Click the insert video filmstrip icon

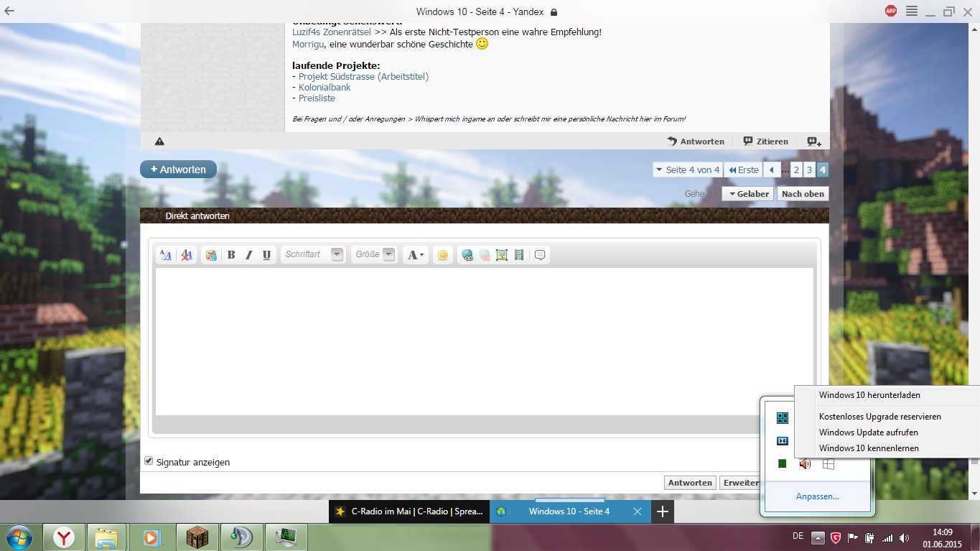coord(519,255)
